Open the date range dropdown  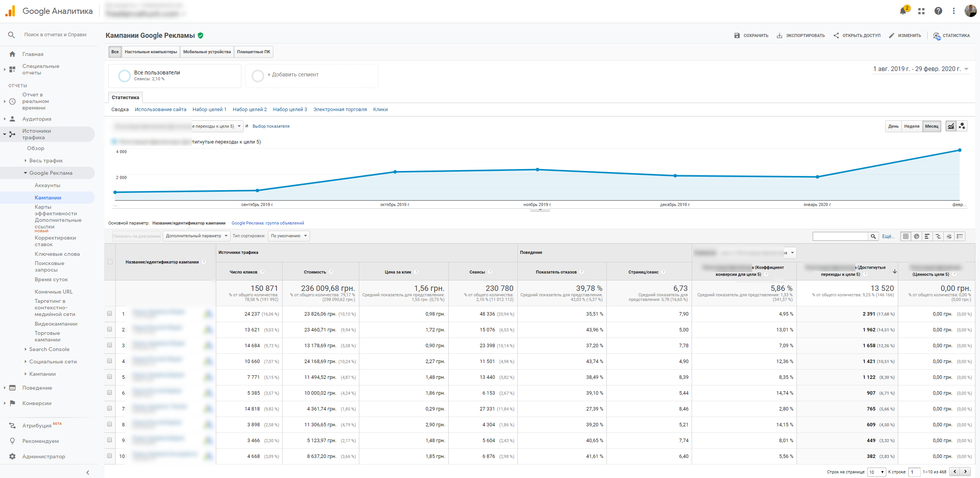921,69
